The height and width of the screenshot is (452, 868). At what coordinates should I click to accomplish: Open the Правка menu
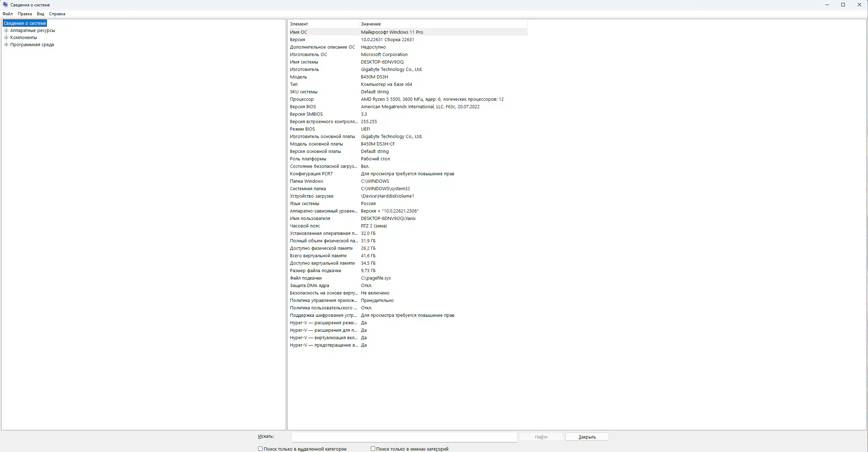(x=25, y=14)
